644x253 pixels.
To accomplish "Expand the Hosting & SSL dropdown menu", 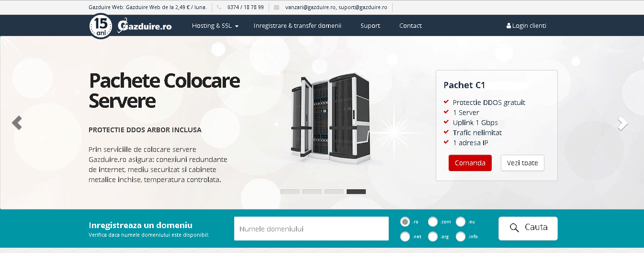I will (x=215, y=26).
